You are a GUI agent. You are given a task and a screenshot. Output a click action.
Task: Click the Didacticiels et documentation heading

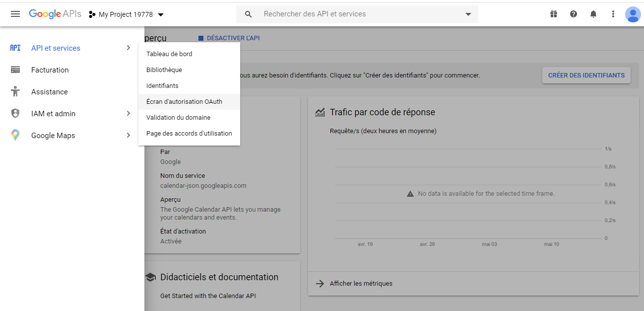(x=219, y=277)
